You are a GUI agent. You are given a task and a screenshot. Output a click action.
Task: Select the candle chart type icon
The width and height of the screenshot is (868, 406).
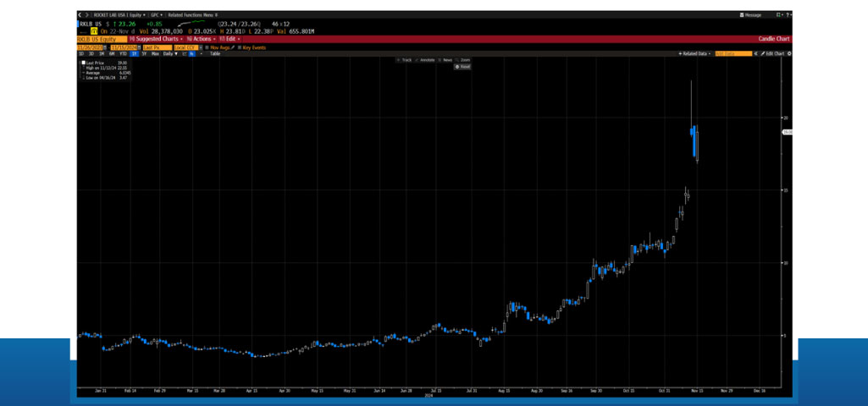tap(191, 53)
